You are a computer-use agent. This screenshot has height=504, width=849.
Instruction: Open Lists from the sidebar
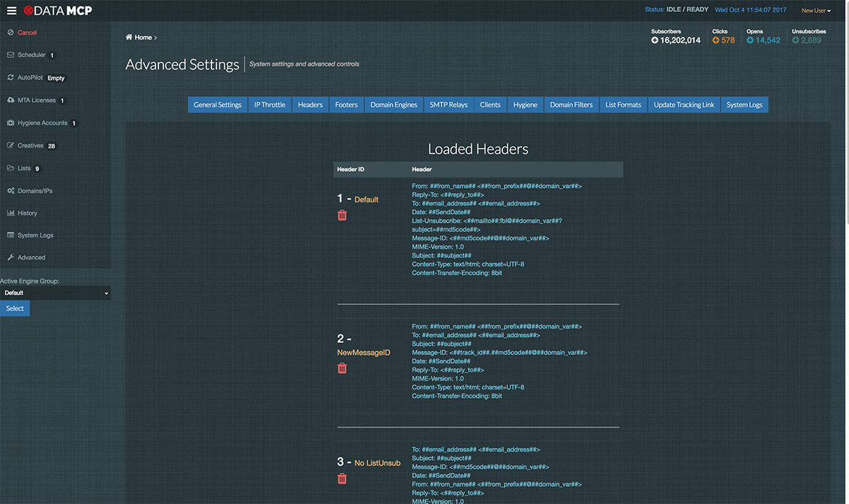pyautogui.click(x=24, y=168)
